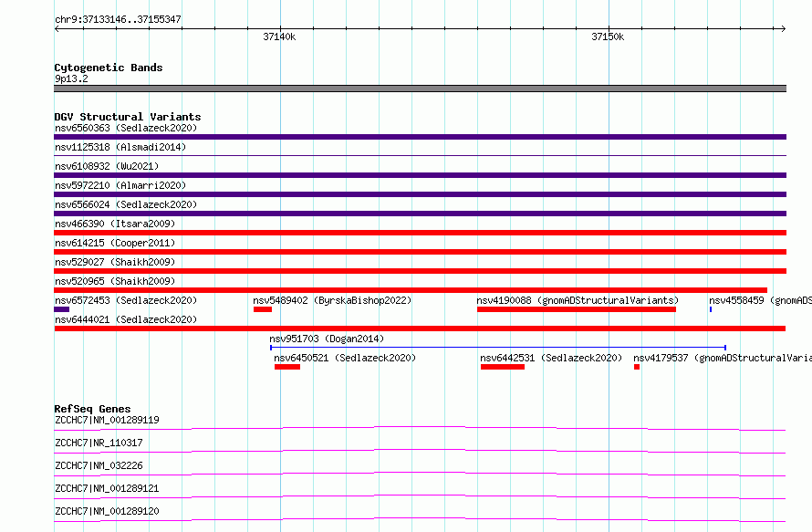Open variant nsv6450521 (Sedlazeck2020) label
This screenshot has width=812, height=532.
[x=345, y=358]
